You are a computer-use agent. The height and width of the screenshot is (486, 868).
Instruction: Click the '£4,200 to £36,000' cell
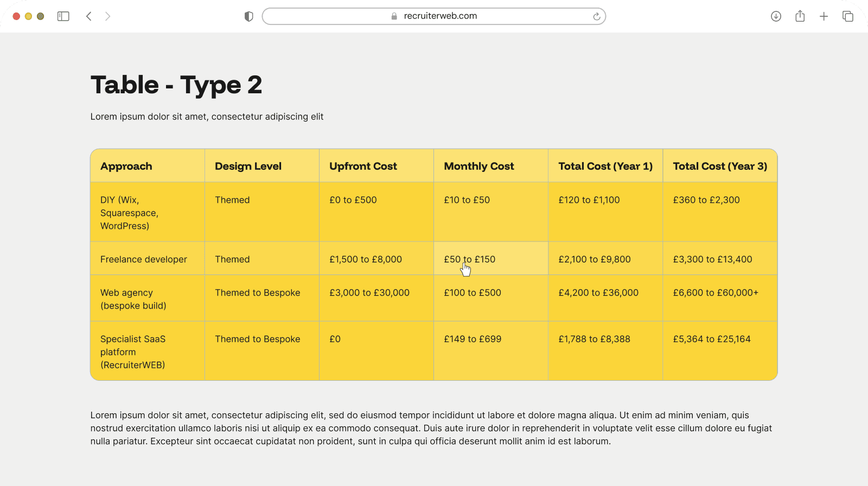[x=605, y=298]
